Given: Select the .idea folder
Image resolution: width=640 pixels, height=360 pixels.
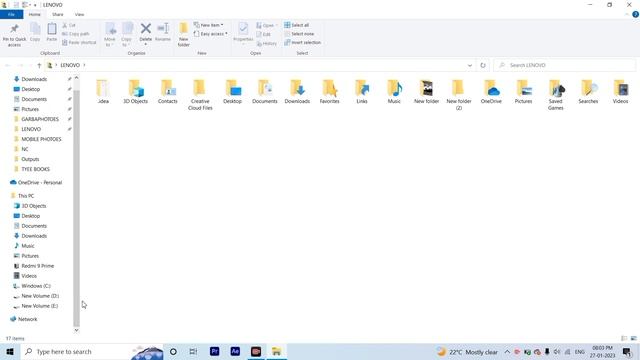Looking at the screenshot, I should click(103, 91).
